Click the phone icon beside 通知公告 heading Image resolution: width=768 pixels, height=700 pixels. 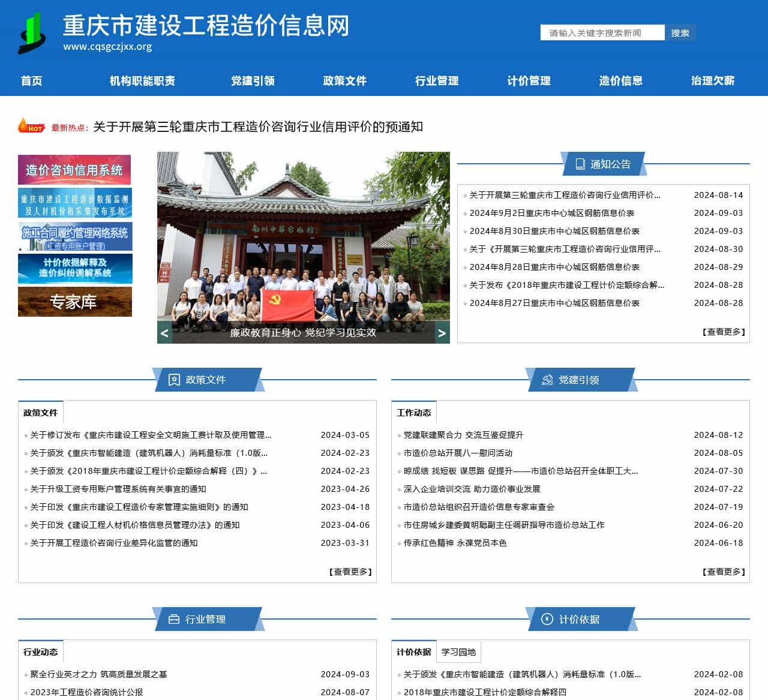click(x=580, y=163)
